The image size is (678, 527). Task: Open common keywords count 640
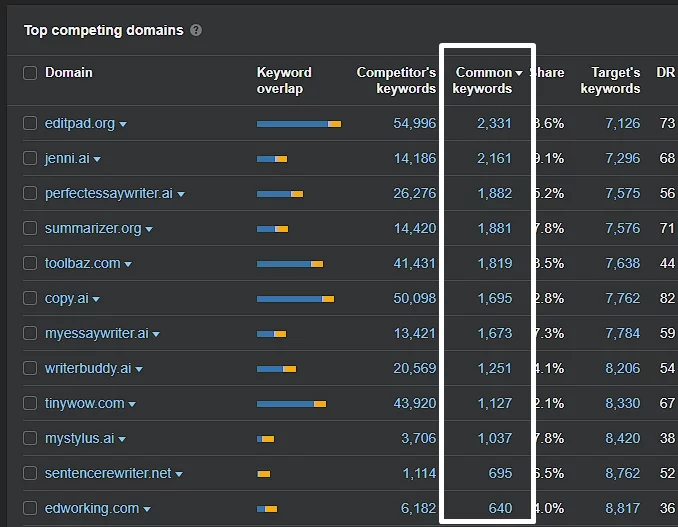pyautogui.click(x=500, y=509)
